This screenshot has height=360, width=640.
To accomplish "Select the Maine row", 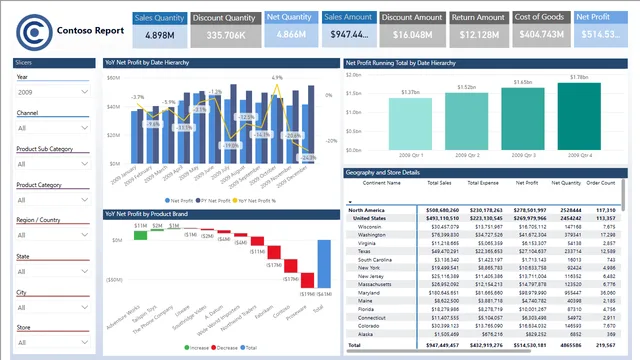I will (x=482, y=301).
